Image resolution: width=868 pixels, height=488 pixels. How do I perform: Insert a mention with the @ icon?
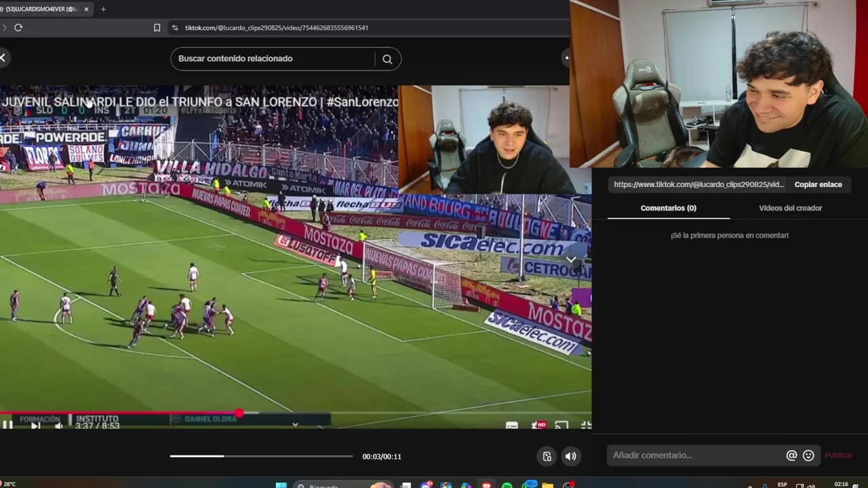791,455
